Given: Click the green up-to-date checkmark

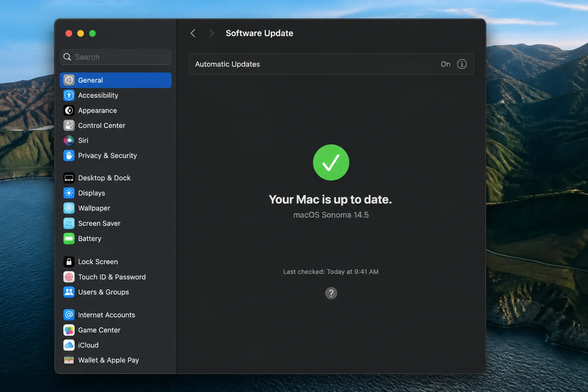Looking at the screenshot, I should (331, 162).
